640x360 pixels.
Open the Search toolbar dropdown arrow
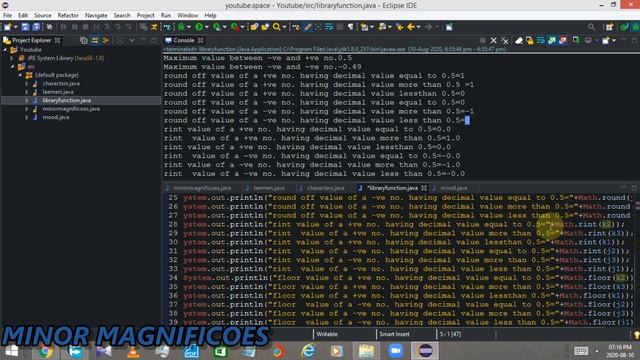click(x=284, y=27)
